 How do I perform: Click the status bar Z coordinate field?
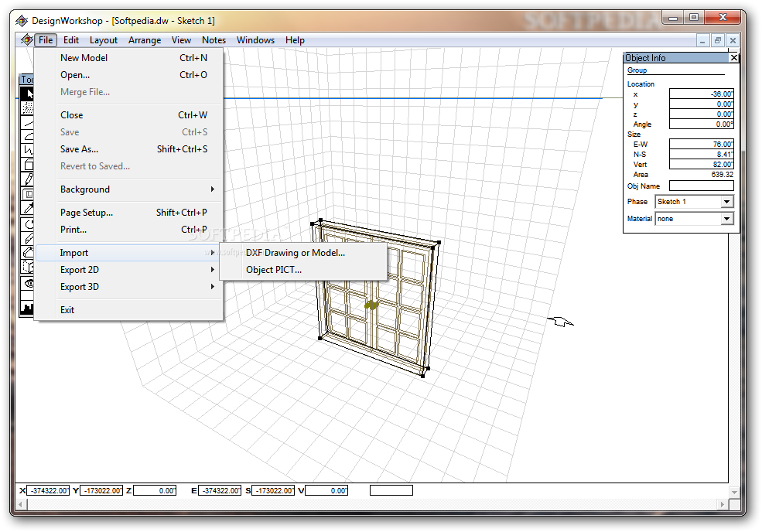pos(155,491)
